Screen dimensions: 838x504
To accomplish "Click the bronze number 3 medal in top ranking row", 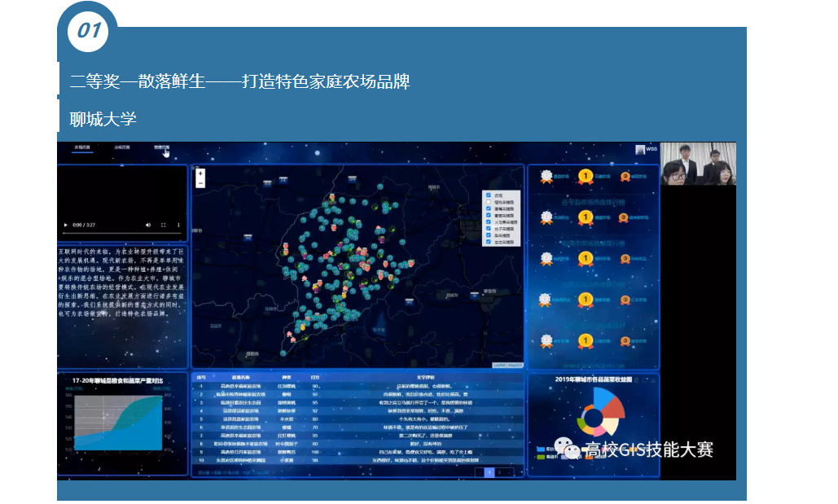I will click(625, 174).
